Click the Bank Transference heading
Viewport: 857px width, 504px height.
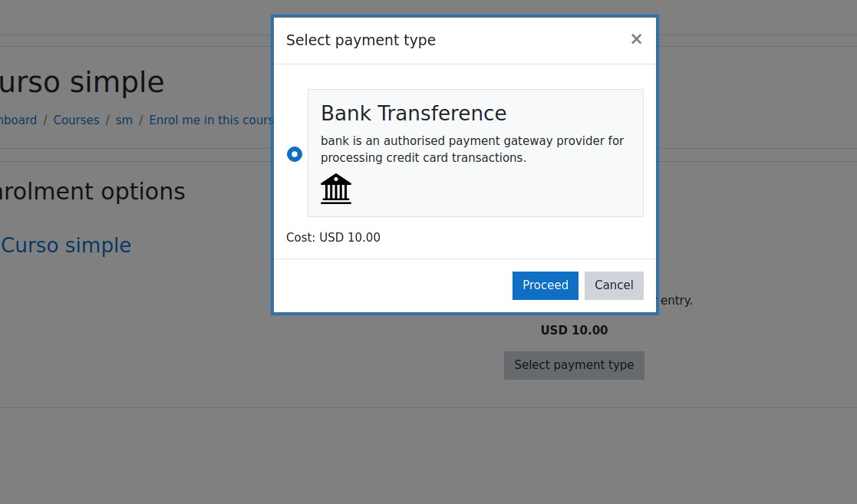[414, 114]
